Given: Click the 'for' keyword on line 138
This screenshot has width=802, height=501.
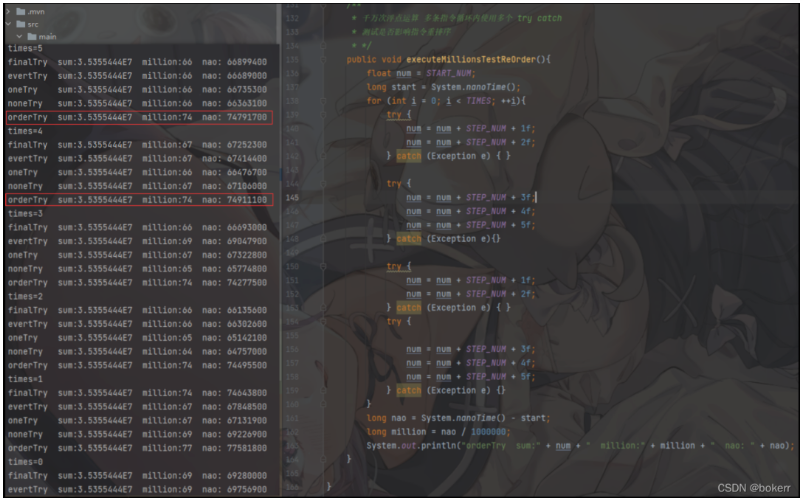Looking at the screenshot, I should 374,101.
